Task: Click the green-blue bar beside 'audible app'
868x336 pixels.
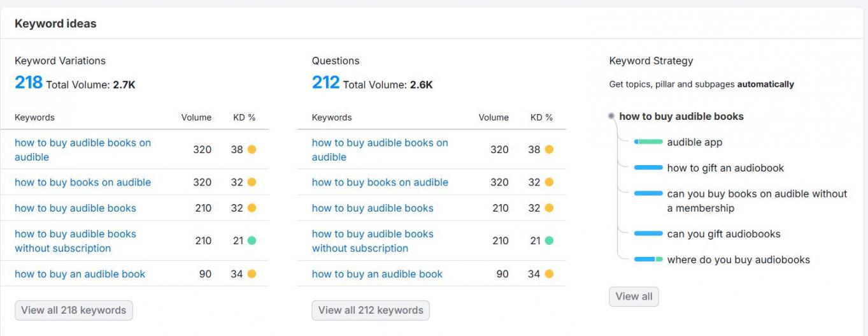Action: [x=648, y=142]
